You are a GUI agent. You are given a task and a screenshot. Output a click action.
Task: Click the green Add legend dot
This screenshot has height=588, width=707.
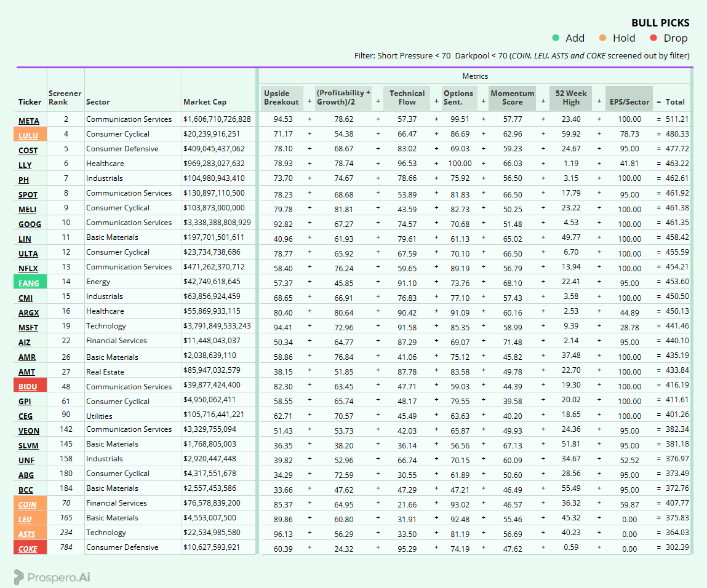pyautogui.click(x=556, y=38)
